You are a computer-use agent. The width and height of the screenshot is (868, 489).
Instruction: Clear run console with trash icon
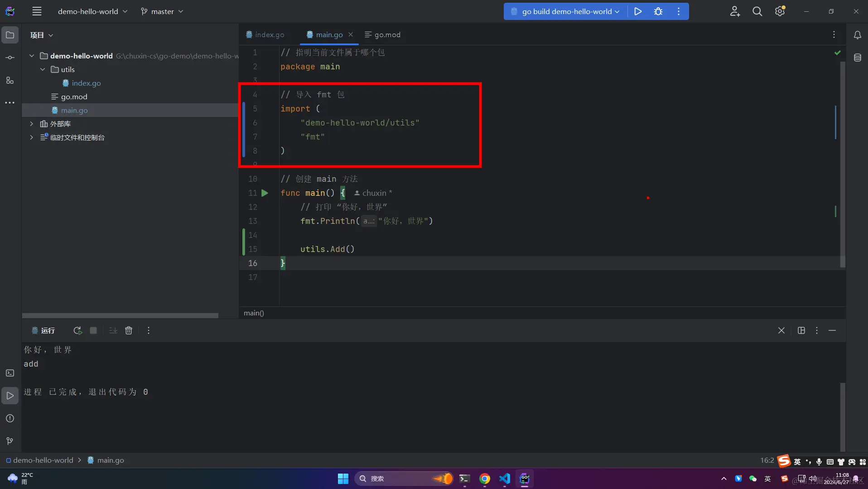(129, 330)
